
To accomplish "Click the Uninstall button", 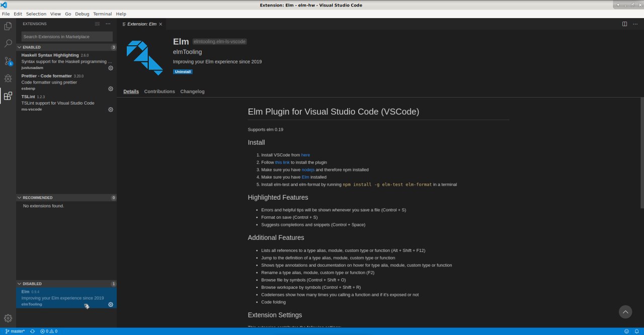I will pos(183,72).
